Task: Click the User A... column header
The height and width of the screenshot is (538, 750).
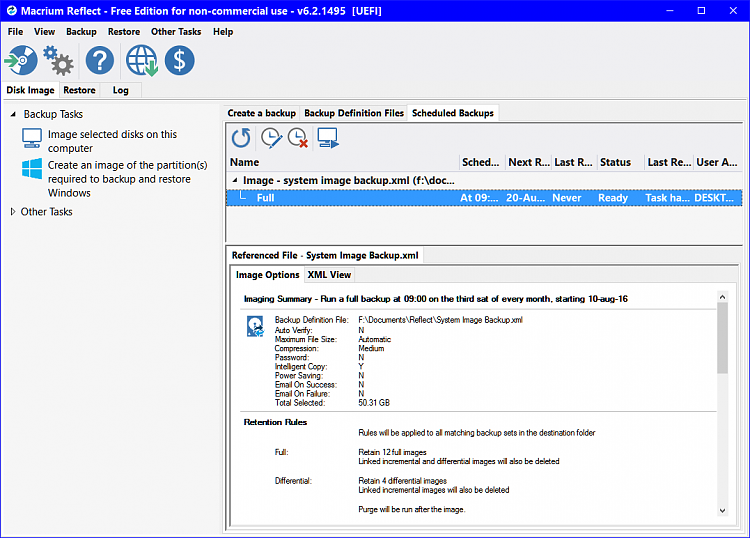Action: coord(717,162)
